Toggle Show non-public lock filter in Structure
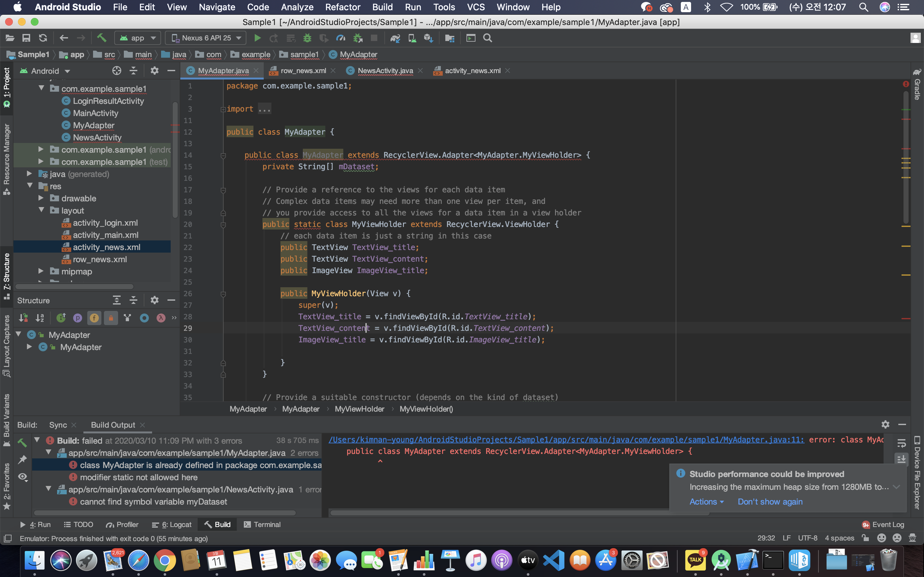Viewport: 924px width, 577px height. pos(111,318)
